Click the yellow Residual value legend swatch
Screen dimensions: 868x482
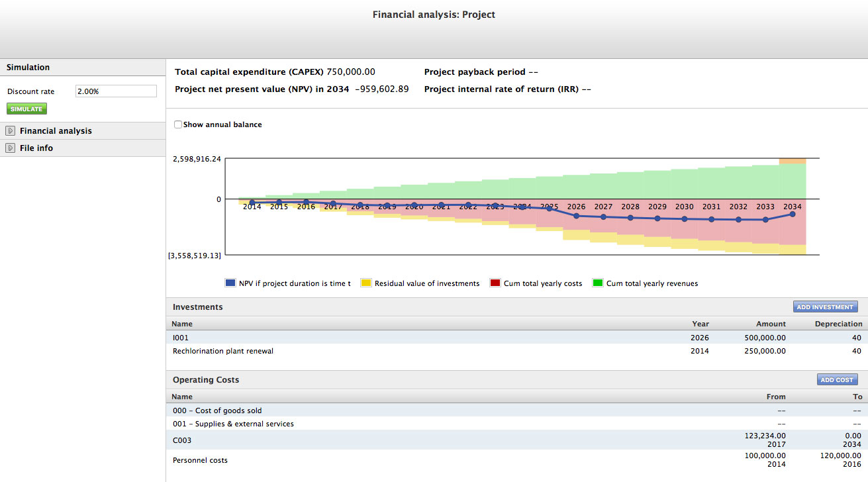click(365, 283)
